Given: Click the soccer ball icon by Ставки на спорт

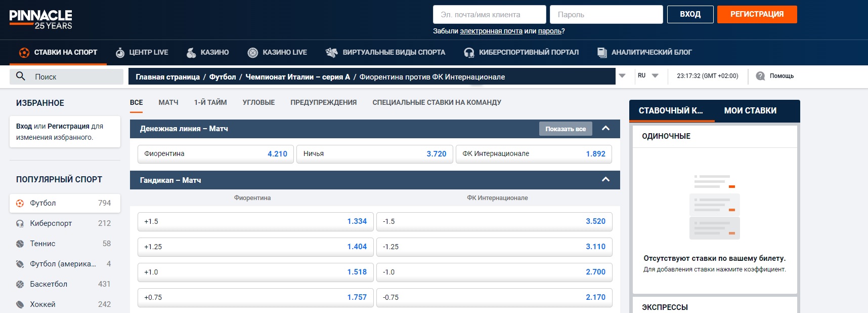Looking at the screenshot, I should tap(24, 52).
